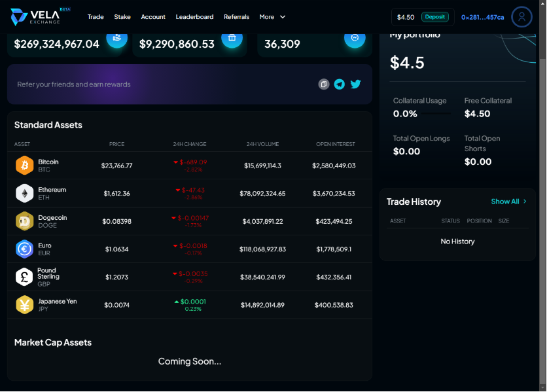The image size is (547, 392).
Task: Click the Bitcoin coin icon
Action: pyautogui.click(x=24, y=166)
